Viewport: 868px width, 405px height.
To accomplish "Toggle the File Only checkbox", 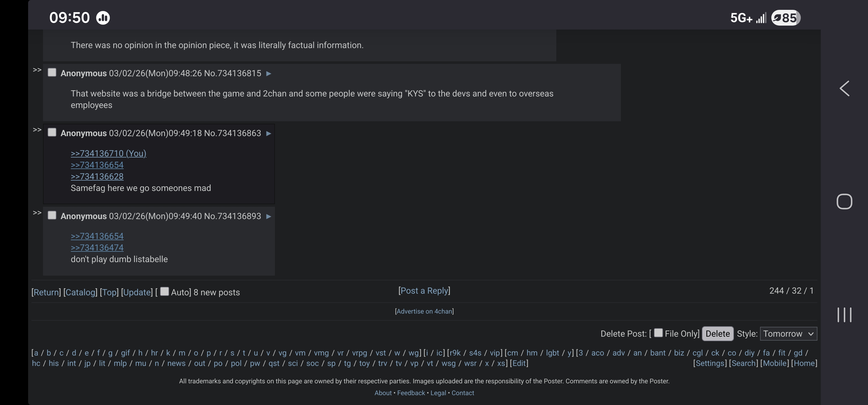I will click(x=658, y=333).
